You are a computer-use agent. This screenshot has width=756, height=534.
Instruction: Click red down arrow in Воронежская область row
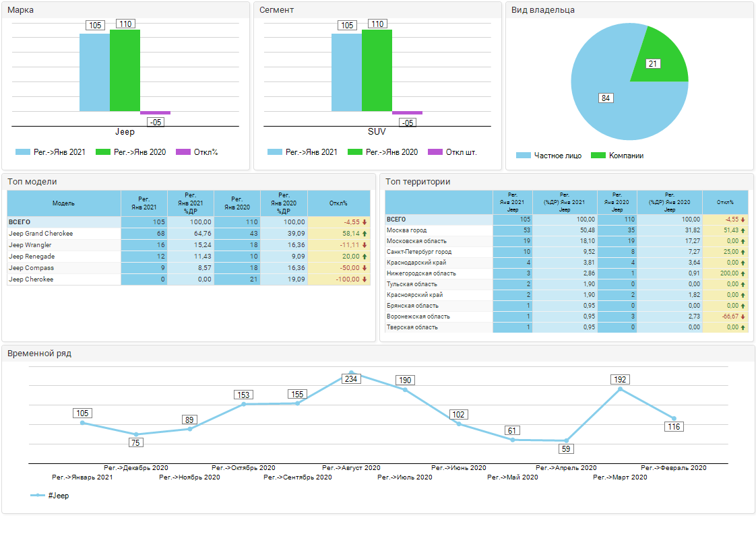743,316
